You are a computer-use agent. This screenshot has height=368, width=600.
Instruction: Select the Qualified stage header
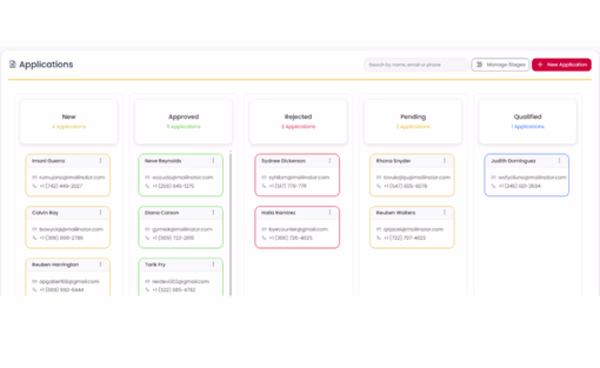pyautogui.click(x=528, y=122)
